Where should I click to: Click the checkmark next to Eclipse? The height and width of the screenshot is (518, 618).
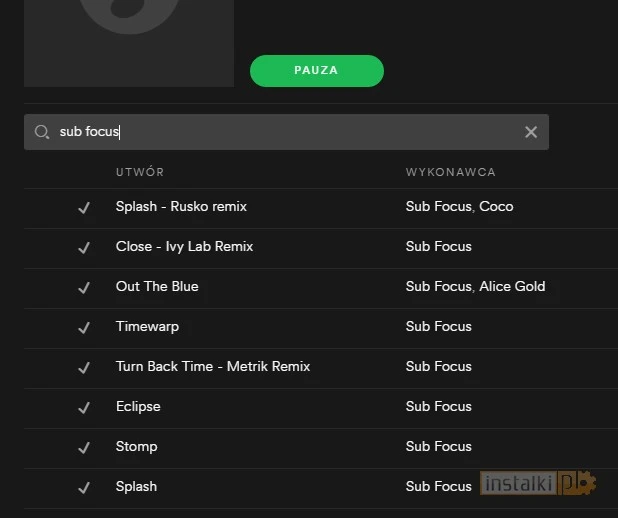pyautogui.click(x=84, y=407)
